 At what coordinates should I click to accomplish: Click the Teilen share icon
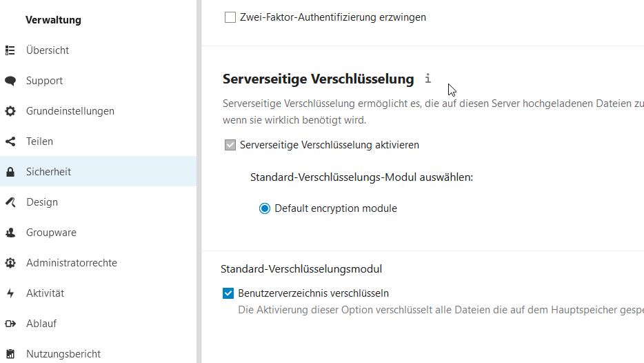10,141
